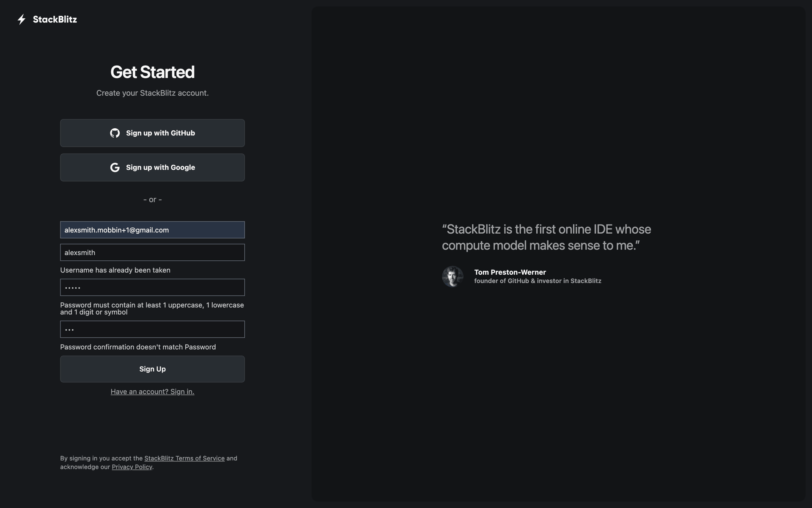The width and height of the screenshot is (812, 508).
Task: Click Tom Preston-Werner's avatar photo
Action: [453, 276]
